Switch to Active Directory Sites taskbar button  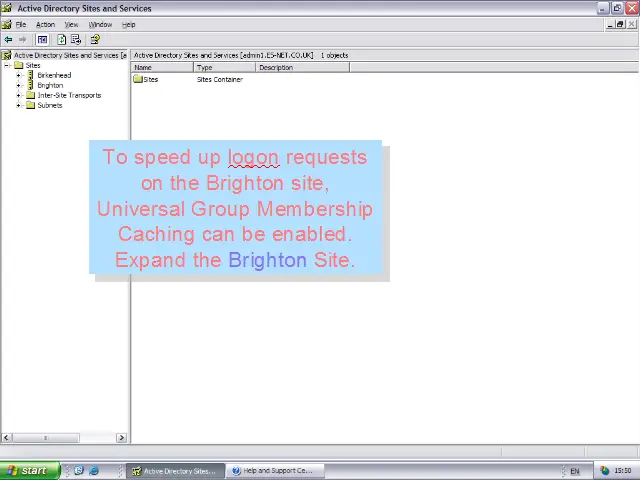point(176,471)
